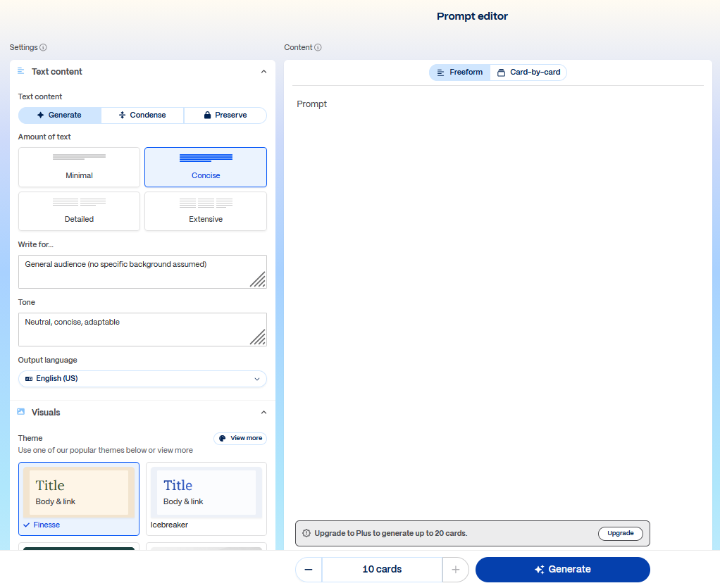The height and width of the screenshot is (588, 720).
Task: Switch to the Freeform tab
Action: pyautogui.click(x=460, y=73)
